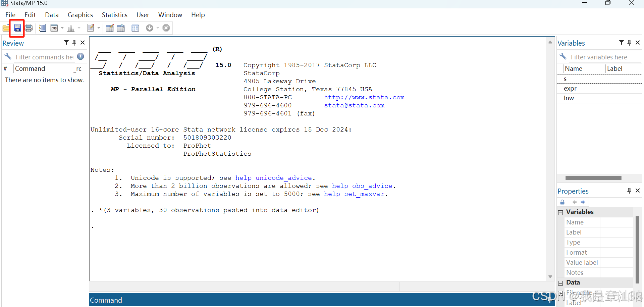Click the _rc column header in Review

click(79, 68)
